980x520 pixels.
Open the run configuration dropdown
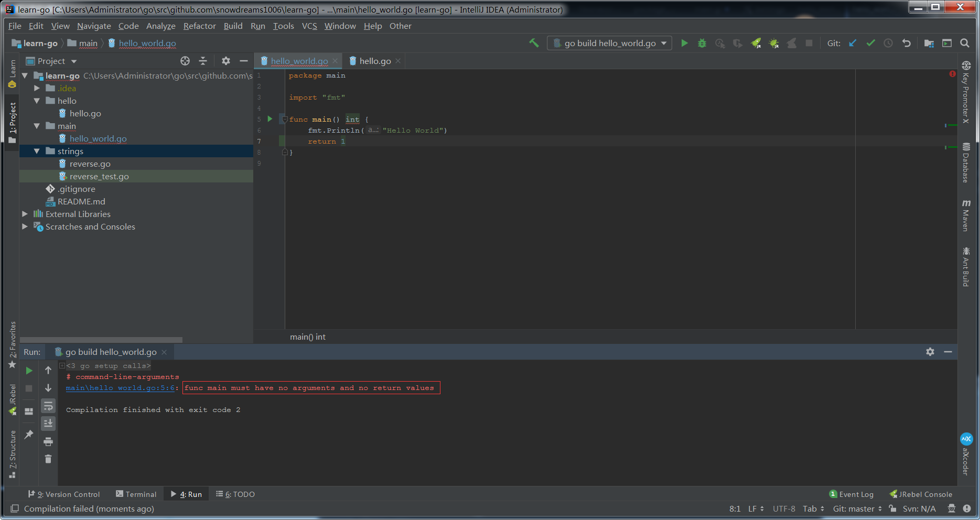[609, 43]
